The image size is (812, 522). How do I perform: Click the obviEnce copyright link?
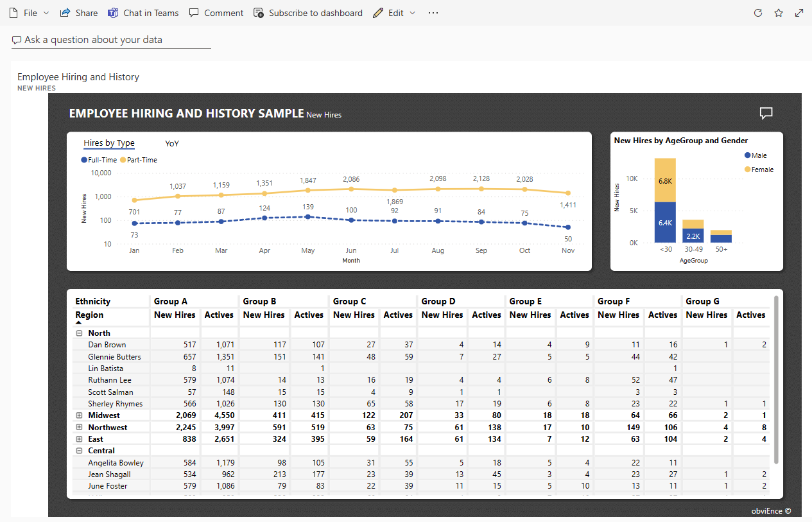[x=771, y=510]
